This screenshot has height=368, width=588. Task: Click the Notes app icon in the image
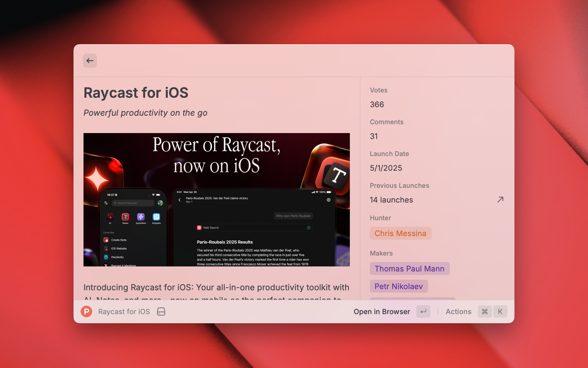tap(126, 217)
